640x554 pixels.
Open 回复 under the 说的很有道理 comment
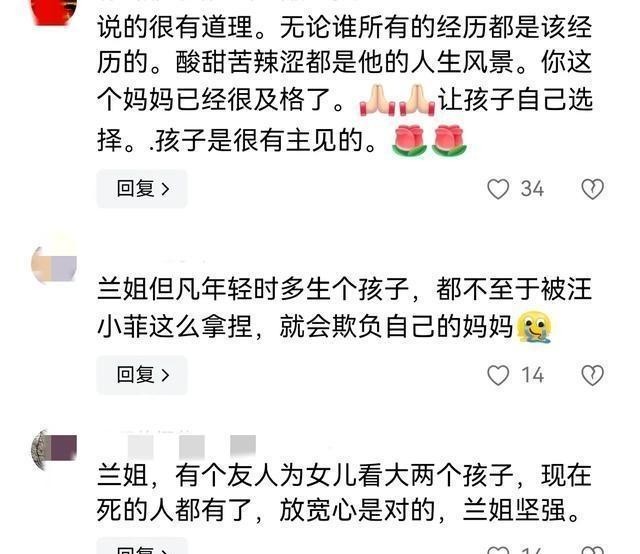[x=142, y=189]
